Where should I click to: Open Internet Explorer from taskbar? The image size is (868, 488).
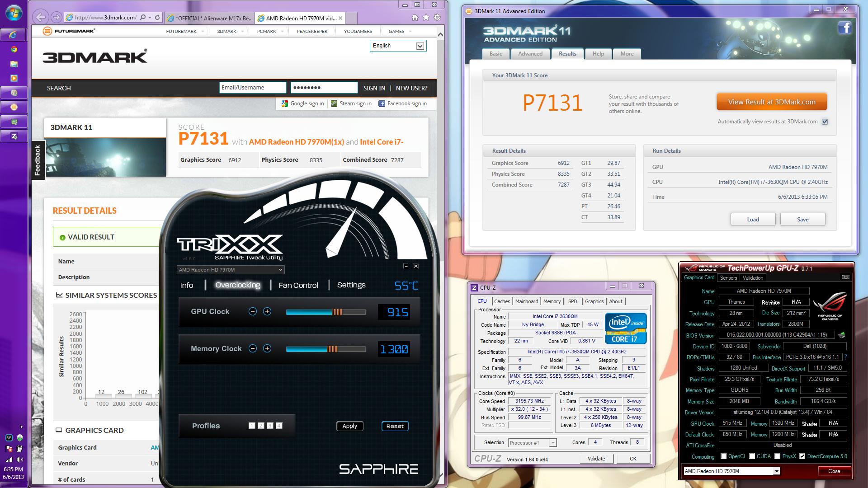[x=14, y=35]
